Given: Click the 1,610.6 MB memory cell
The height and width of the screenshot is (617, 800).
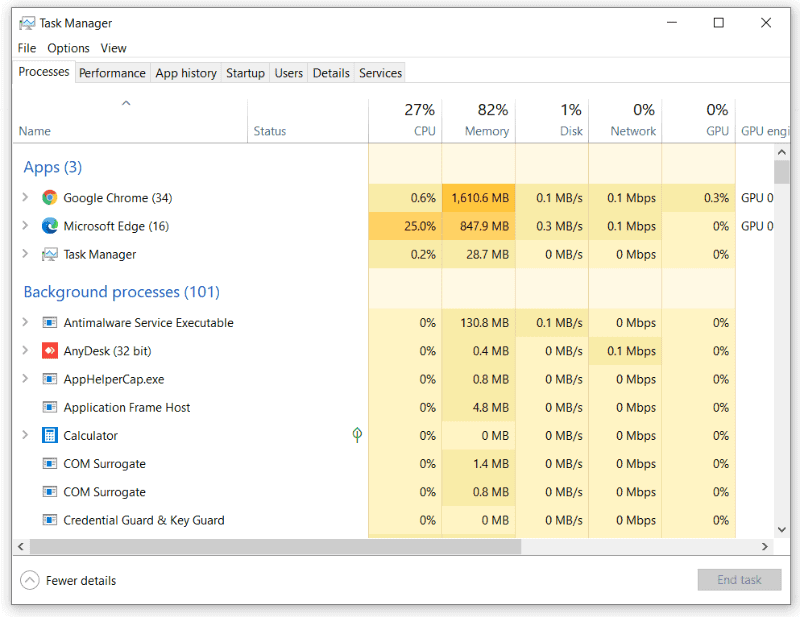Looking at the screenshot, I should [x=479, y=198].
